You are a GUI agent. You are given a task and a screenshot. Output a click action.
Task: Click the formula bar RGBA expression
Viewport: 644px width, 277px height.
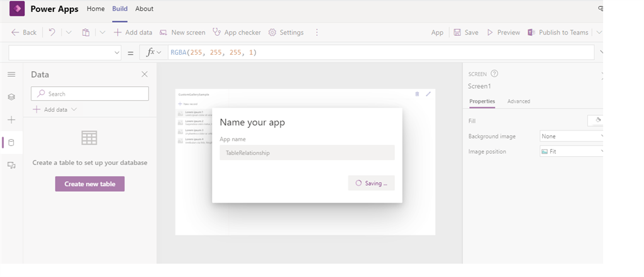(214, 53)
